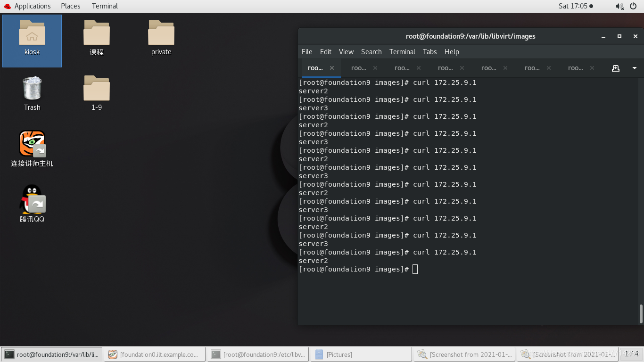The height and width of the screenshot is (362, 644).
Task: Open the tab list dropdown arrow
Action: [634, 68]
